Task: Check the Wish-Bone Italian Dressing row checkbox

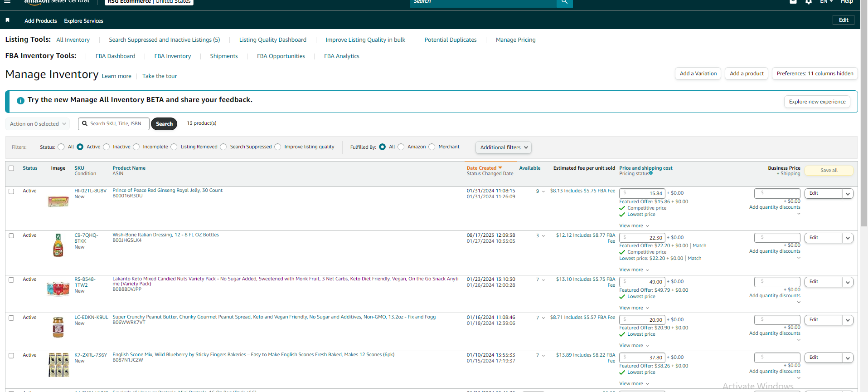Action: [11, 235]
